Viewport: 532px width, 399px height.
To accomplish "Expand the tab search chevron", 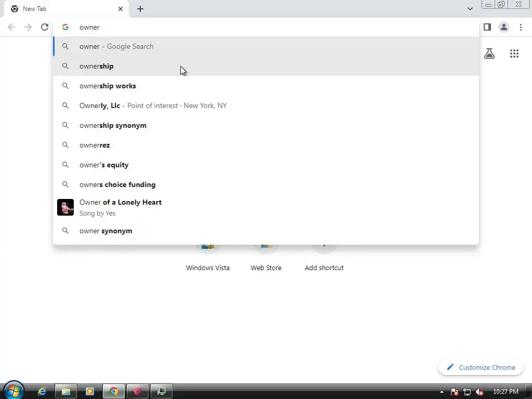I will pos(470,9).
